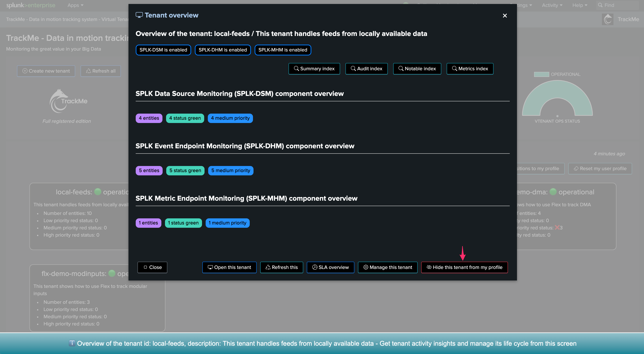The image size is (644, 354).
Task: Click the monitor icon on Open this tenant
Action: pyautogui.click(x=210, y=267)
